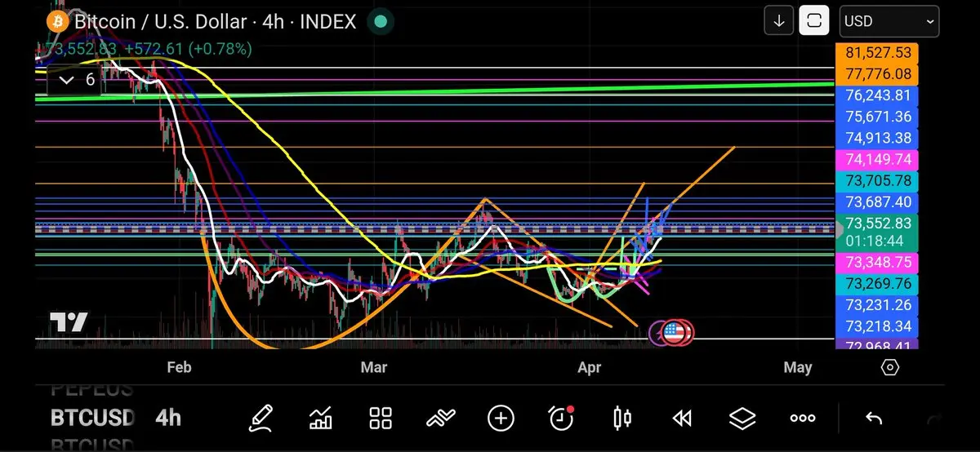980x452 pixels.
Task: Select the 73,269.76 teal price label
Action: 877,284
